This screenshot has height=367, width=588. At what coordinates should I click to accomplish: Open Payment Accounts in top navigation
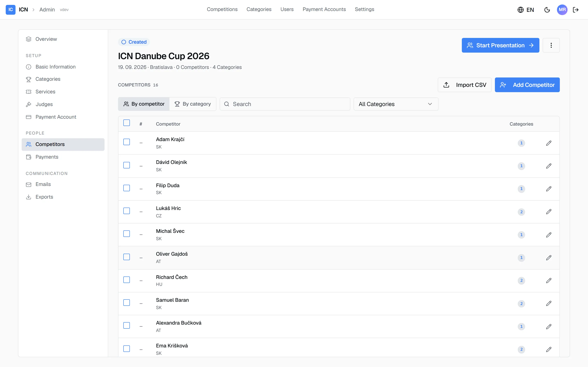(x=324, y=9)
